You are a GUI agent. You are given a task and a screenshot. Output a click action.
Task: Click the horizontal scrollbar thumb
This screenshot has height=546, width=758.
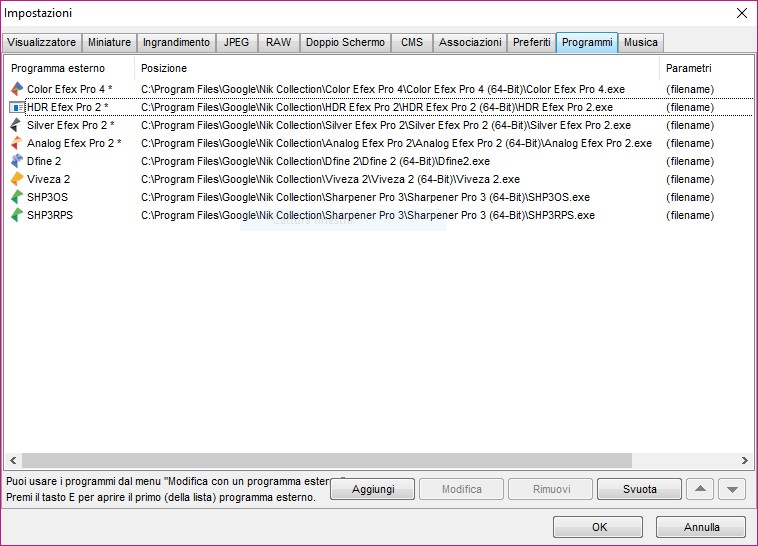coord(327,460)
